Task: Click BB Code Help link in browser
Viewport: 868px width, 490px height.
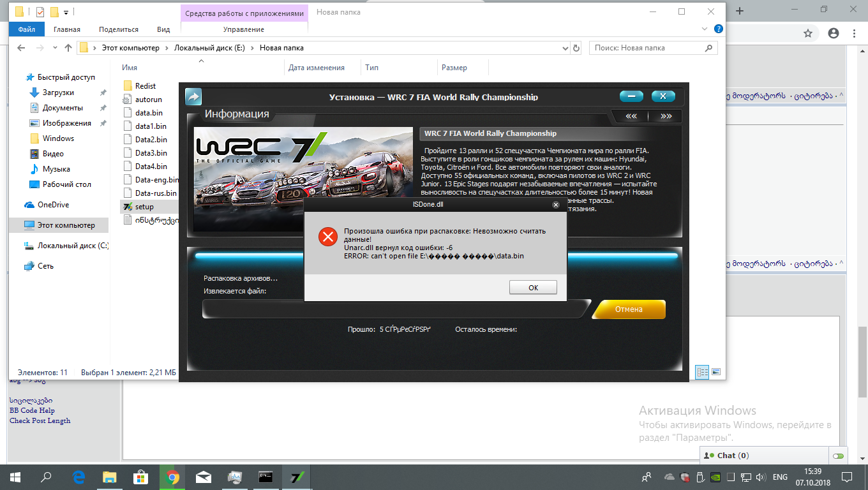Action: pyautogui.click(x=32, y=411)
